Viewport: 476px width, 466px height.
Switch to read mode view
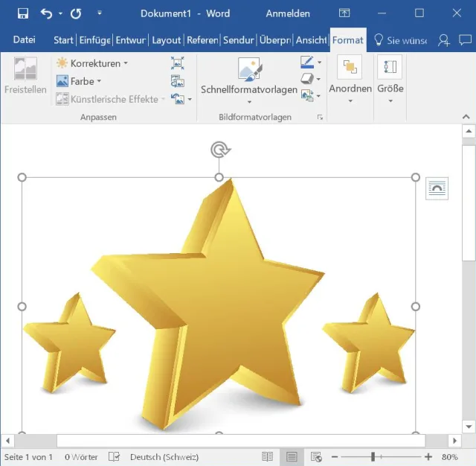coord(268,456)
